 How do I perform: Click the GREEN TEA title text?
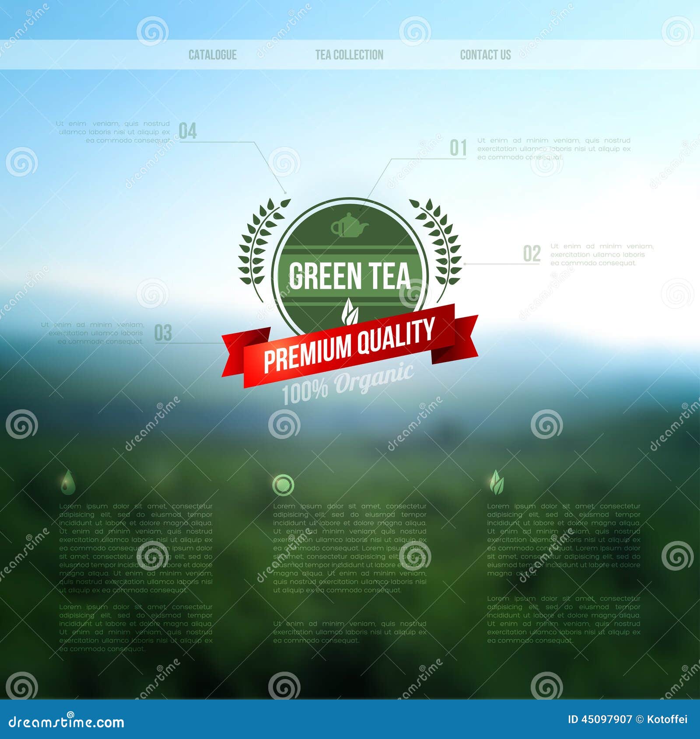pos(350,276)
